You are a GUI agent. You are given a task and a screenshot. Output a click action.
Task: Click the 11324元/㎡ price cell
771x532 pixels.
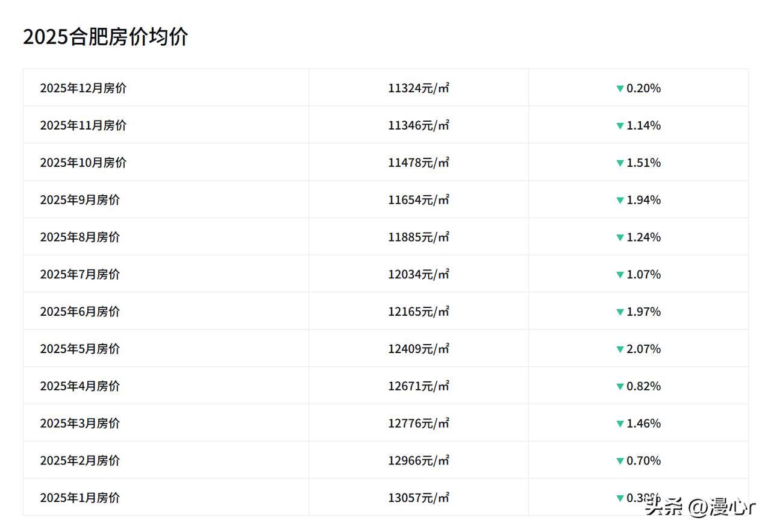[x=419, y=88]
